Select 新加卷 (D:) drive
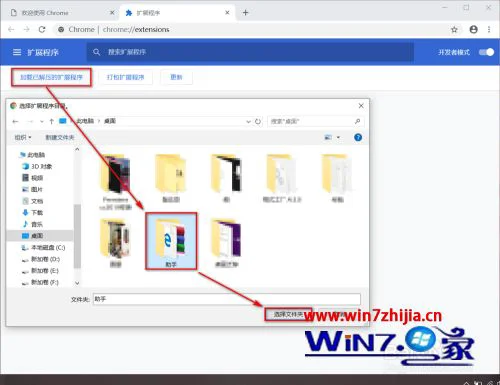 tap(41, 259)
